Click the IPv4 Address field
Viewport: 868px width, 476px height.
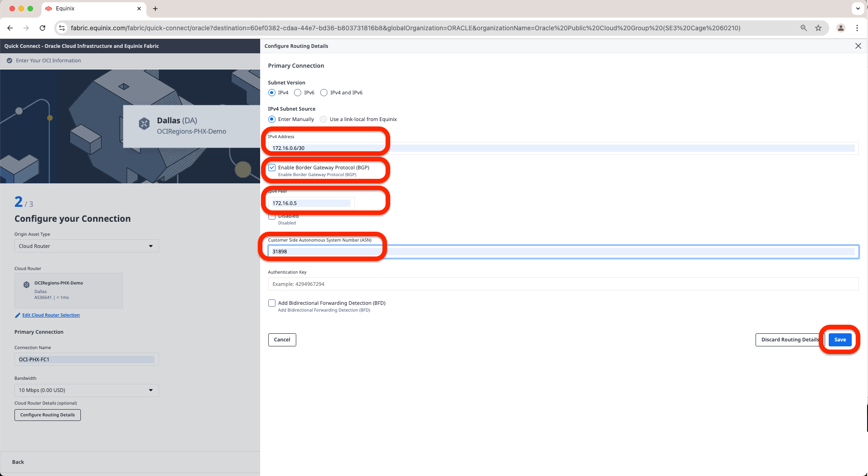(563, 148)
